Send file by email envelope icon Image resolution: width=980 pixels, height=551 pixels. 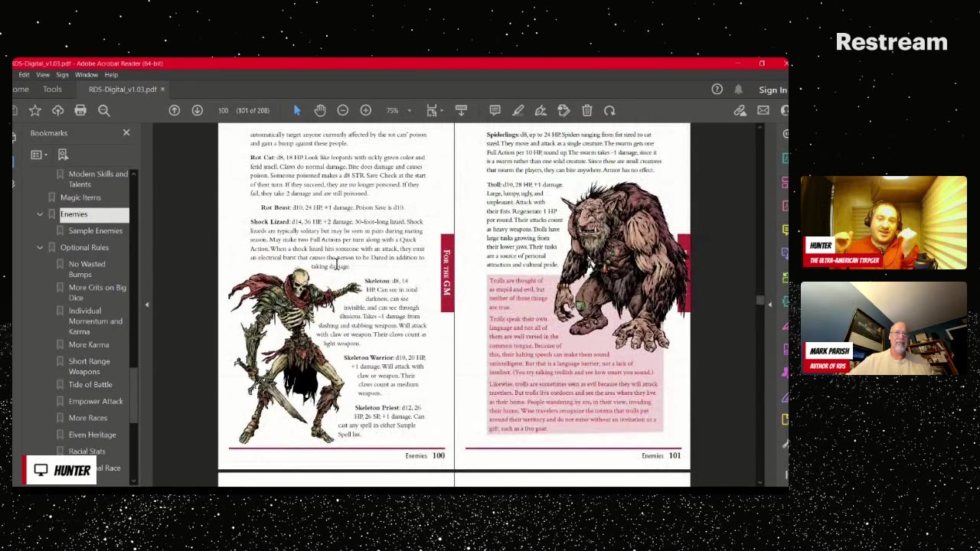(x=763, y=110)
